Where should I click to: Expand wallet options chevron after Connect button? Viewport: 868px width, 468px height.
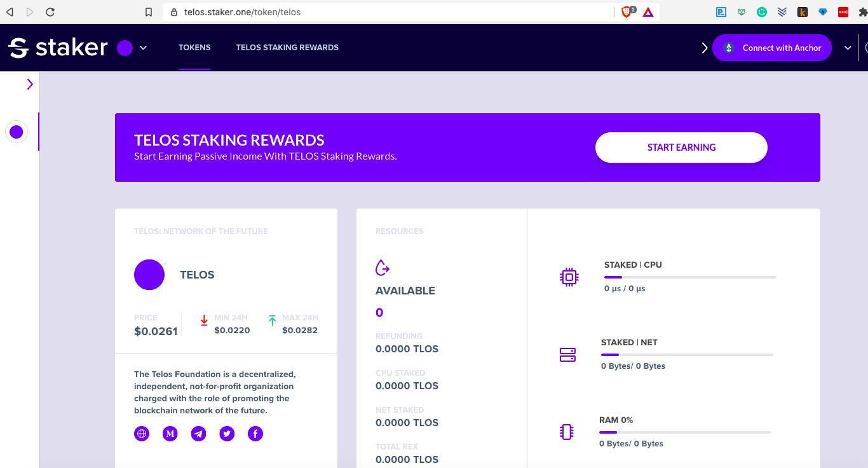[x=848, y=48]
